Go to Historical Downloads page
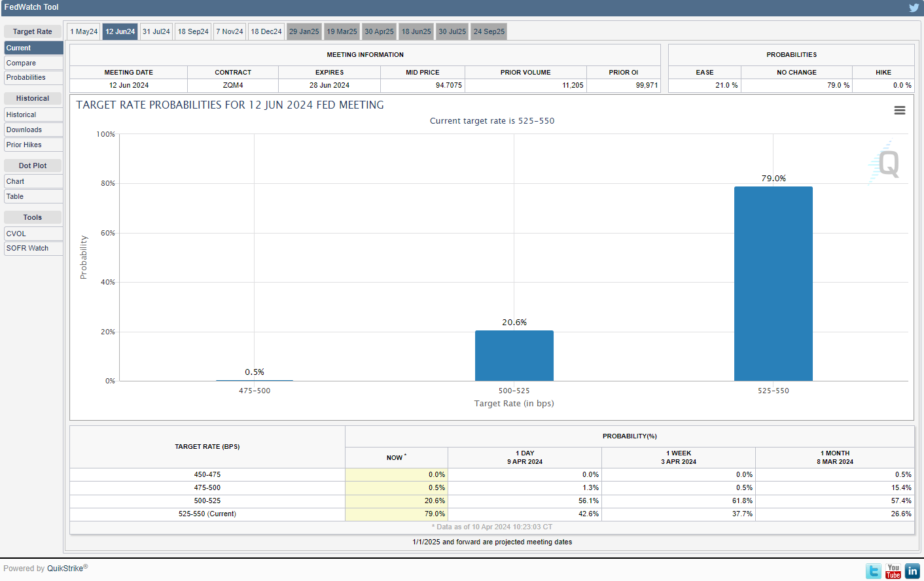The height and width of the screenshot is (581, 924). (x=33, y=130)
